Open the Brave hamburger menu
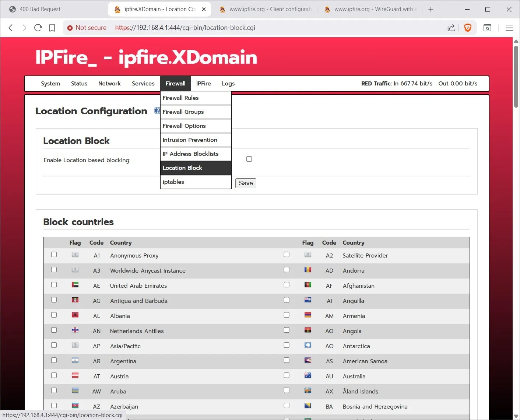The height and width of the screenshot is (420, 520). coord(509,28)
